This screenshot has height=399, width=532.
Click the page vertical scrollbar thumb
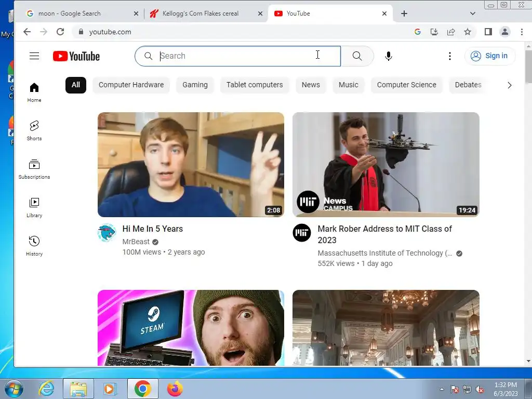(x=528, y=66)
